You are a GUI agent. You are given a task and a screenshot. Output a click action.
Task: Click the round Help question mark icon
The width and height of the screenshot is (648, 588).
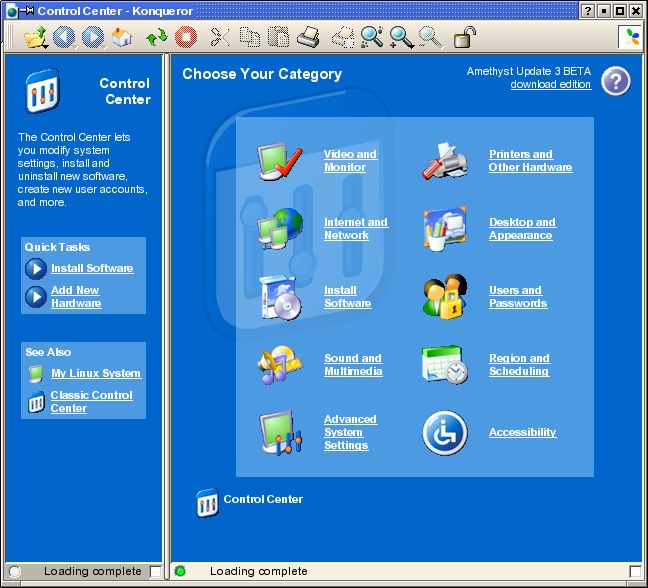click(x=615, y=81)
